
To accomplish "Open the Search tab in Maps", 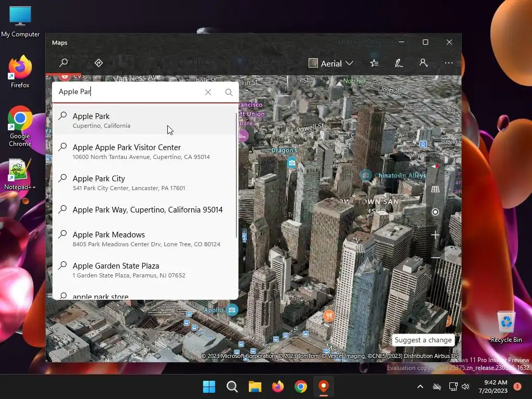I will [63, 63].
